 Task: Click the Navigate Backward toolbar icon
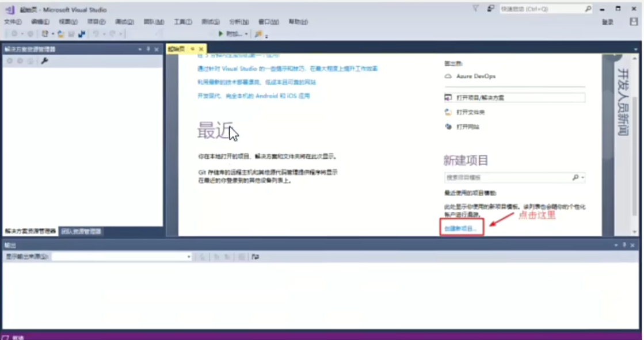(14, 34)
